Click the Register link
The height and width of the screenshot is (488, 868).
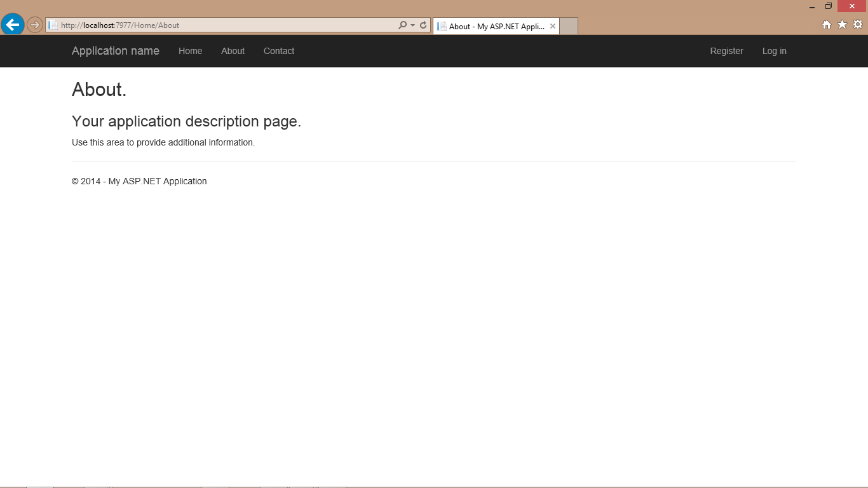click(x=726, y=51)
